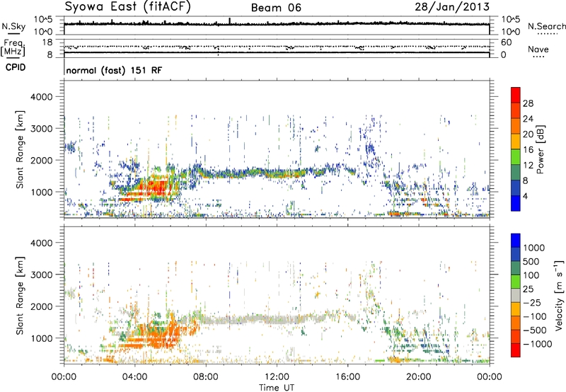566x392 pixels.
Task: Click the '16:00' time tick label
Action: coord(347,377)
